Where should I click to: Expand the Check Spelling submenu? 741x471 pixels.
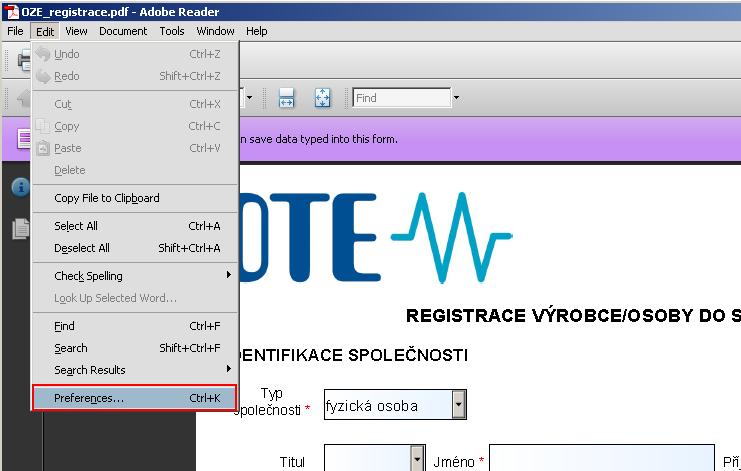[135, 275]
